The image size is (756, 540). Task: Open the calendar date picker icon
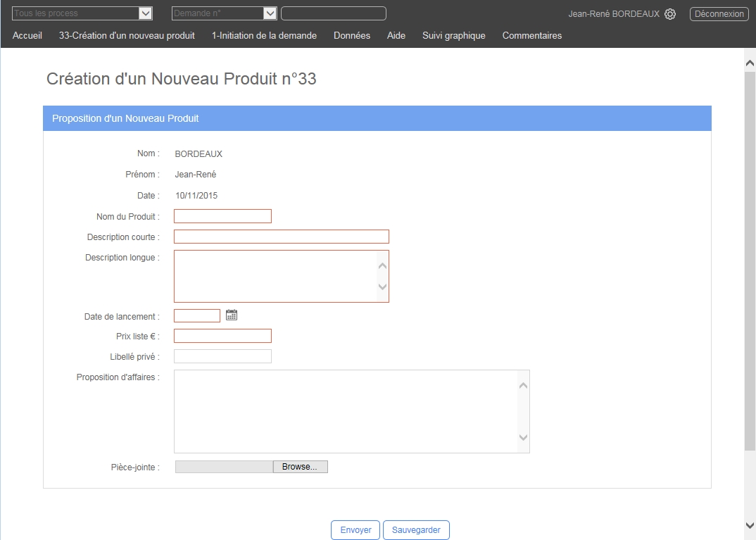pyautogui.click(x=232, y=315)
